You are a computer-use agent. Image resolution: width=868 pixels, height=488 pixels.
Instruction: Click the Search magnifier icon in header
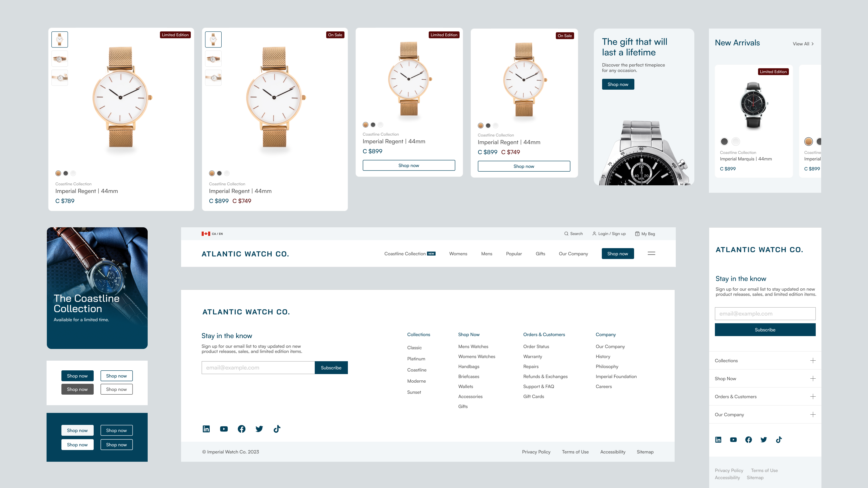coord(566,234)
